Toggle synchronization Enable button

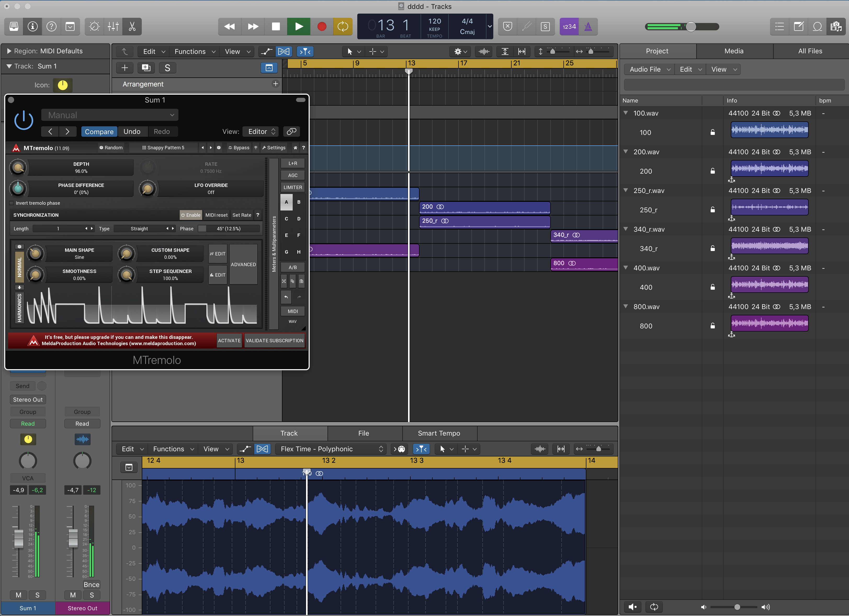point(190,215)
